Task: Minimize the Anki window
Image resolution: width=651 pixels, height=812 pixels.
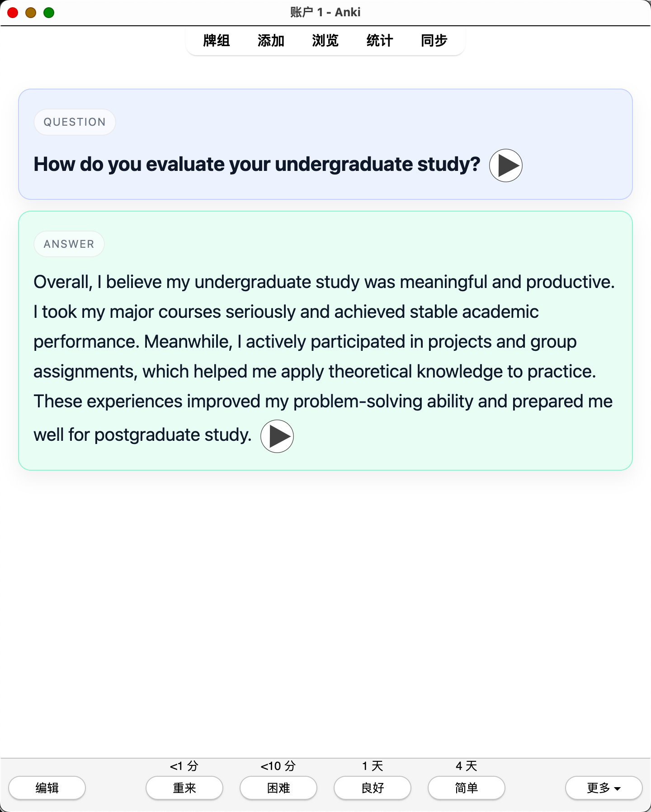Action: click(x=31, y=13)
